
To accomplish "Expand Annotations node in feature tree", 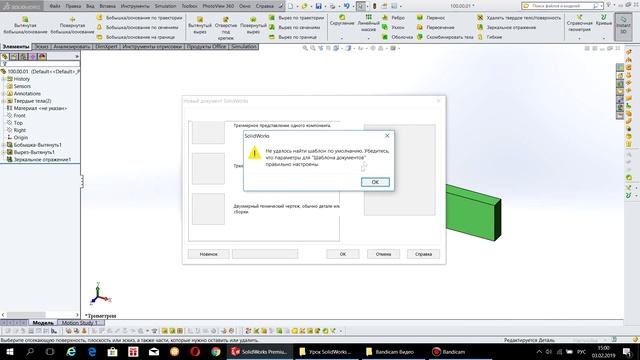I will pos(4,93).
